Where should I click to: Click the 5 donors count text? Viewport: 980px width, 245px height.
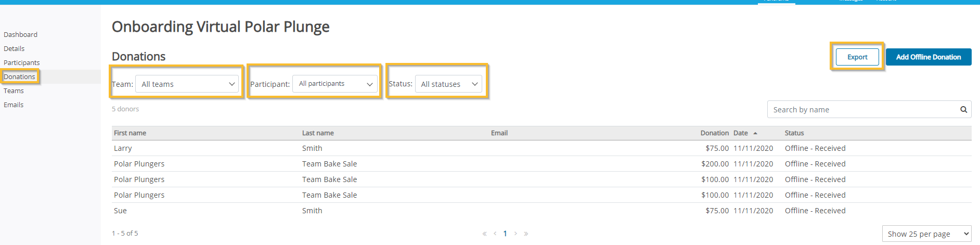tap(125, 109)
